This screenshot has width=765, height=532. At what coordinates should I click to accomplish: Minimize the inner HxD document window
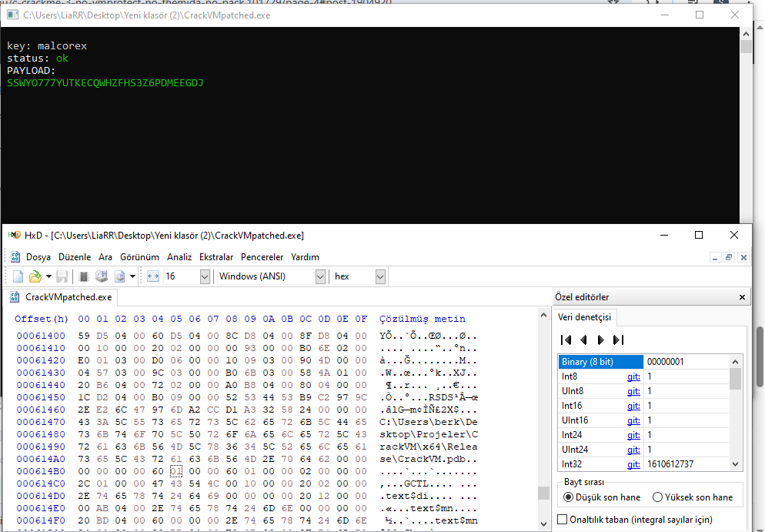click(x=715, y=257)
